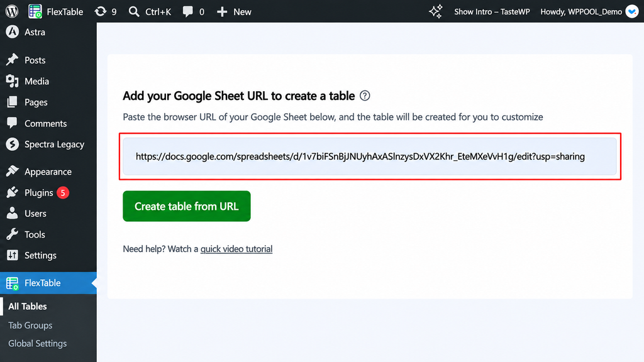The image size is (644, 362).
Task: Select the All Tables submenu
Action: (28, 306)
